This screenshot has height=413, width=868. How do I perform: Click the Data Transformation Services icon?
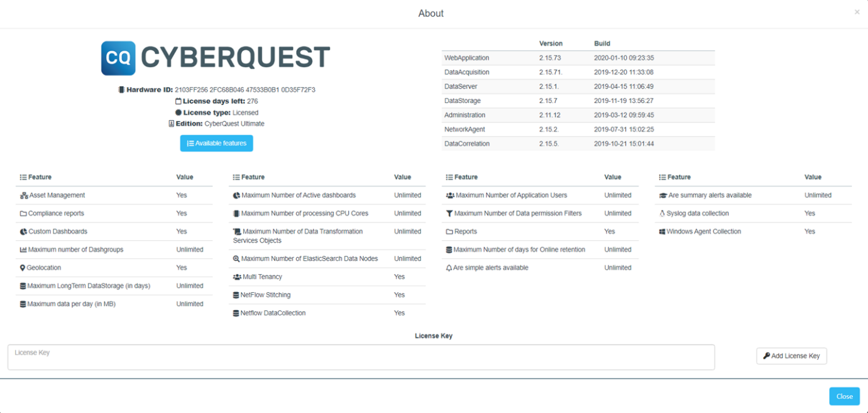[x=237, y=232]
